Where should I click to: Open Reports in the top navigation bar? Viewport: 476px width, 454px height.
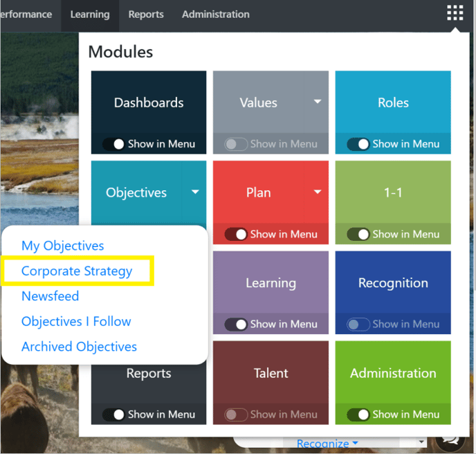[x=146, y=15]
